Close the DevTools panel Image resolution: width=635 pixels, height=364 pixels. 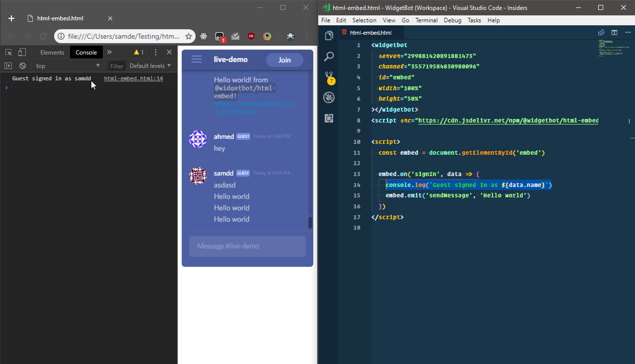169,52
